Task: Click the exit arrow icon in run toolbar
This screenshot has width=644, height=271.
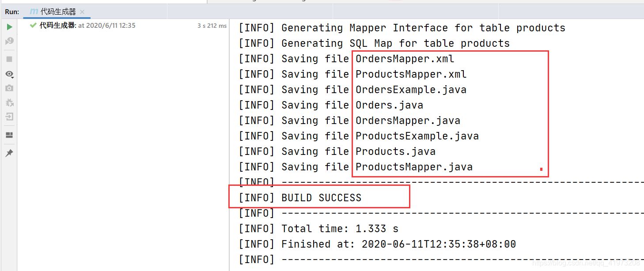Action: pos(9,117)
